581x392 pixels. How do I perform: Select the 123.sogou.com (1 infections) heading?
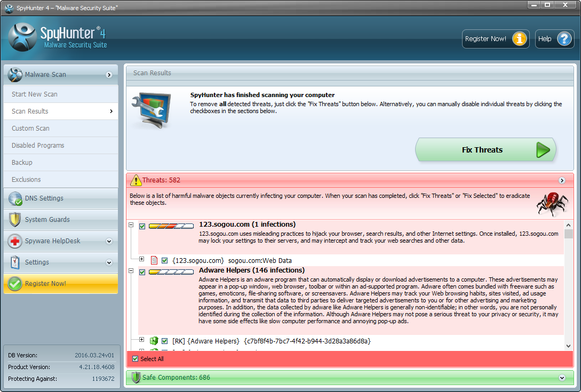[247, 224]
